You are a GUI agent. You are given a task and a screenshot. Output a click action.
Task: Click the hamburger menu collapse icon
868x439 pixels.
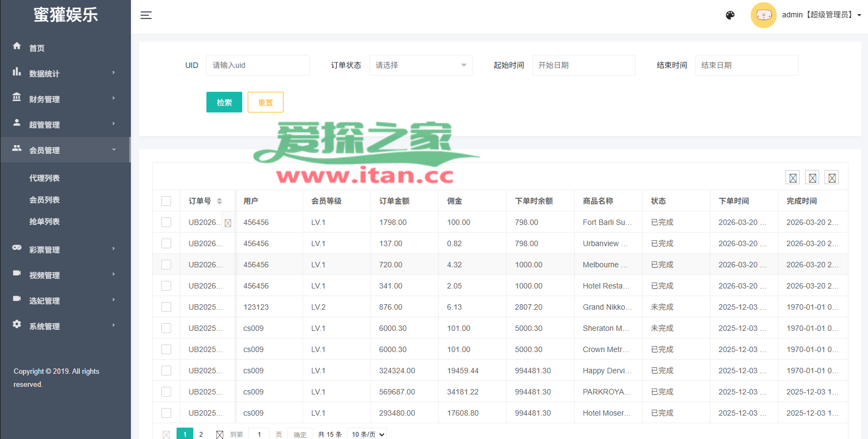(x=146, y=15)
